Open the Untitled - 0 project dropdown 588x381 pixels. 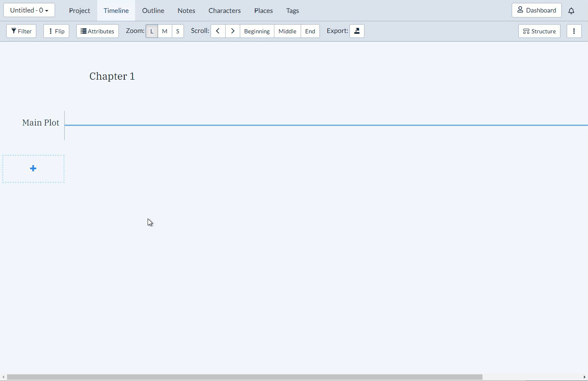(29, 10)
